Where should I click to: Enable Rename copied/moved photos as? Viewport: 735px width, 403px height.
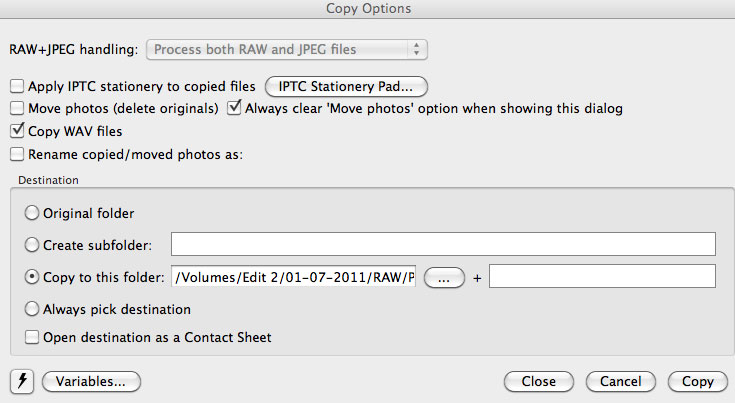pyautogui.click(x=17, y=154)
